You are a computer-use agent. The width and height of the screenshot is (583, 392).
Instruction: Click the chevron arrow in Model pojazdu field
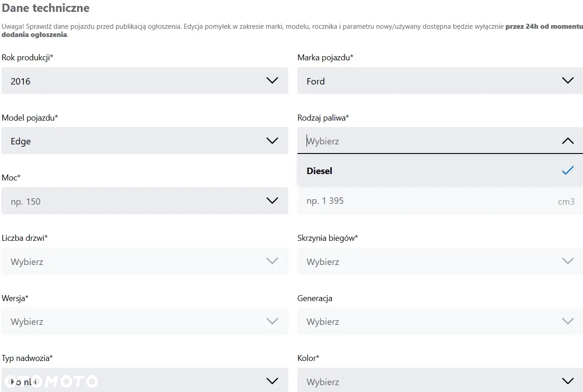272,141
